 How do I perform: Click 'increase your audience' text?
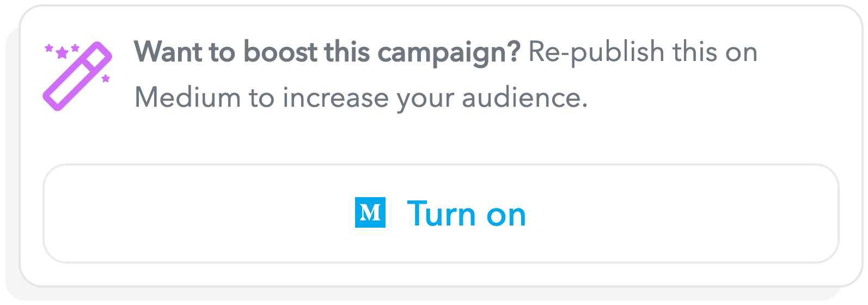(434, 99)
